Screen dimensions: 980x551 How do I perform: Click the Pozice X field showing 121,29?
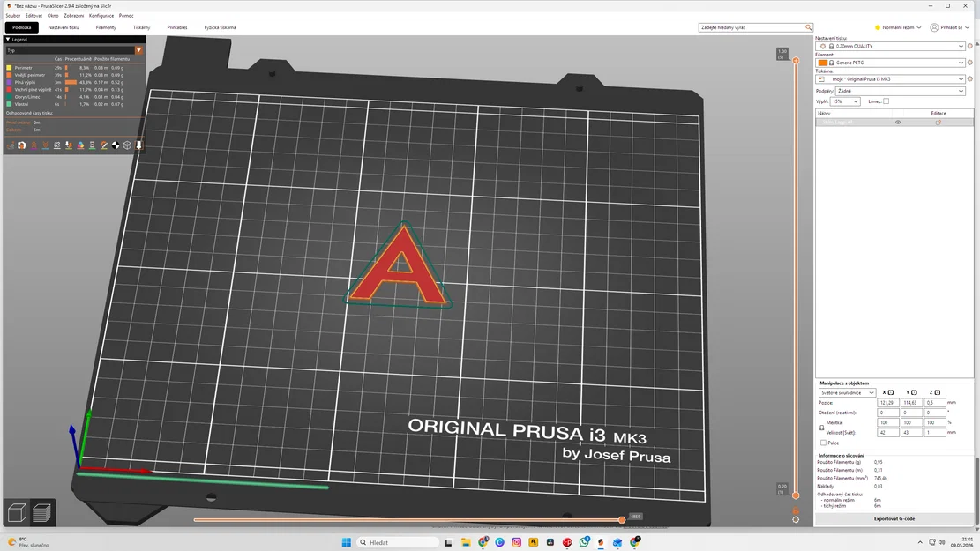click(x=887, y=403)
